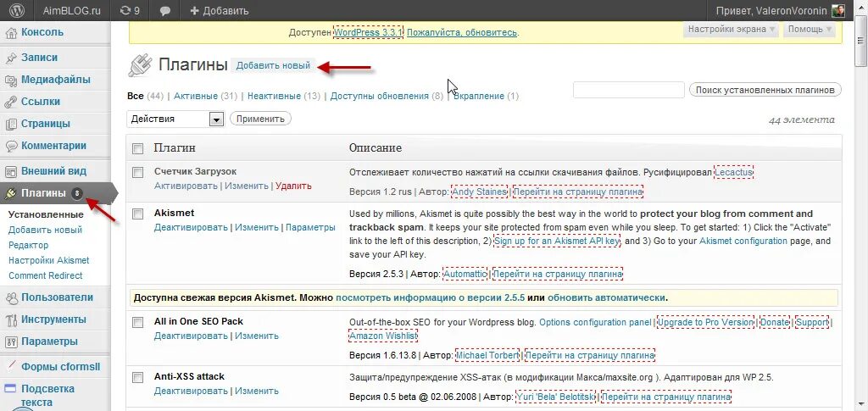Click the Michael Torbert author link
The image size is (868, 411).
click(487, 354)
